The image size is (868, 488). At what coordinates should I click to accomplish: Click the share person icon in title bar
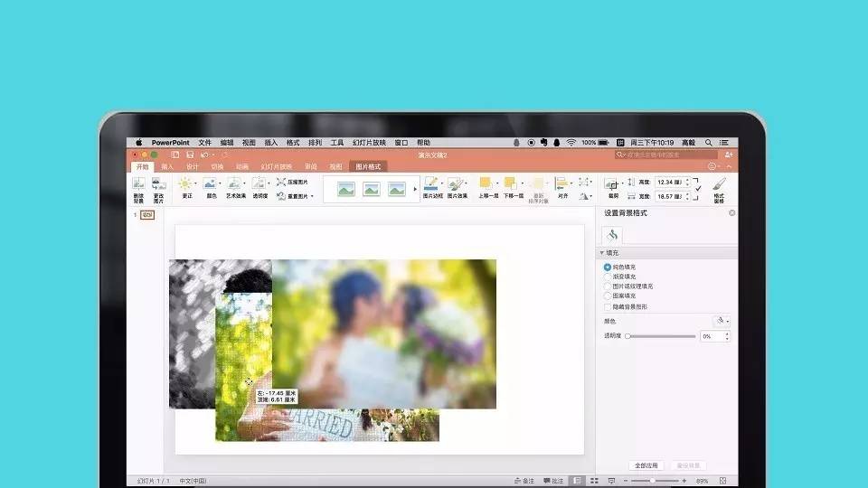(729, 155)
